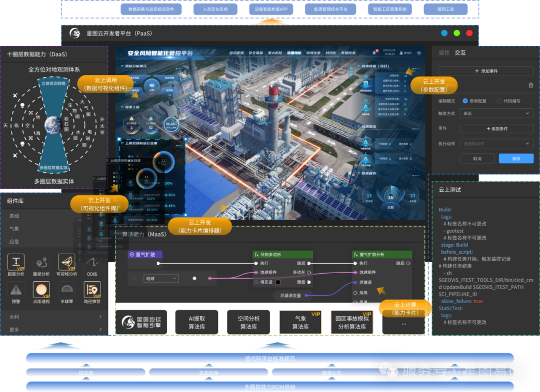Open the notification bell in the dashboard header
This screenshot has width=540, height=392.
coord(374,53)
